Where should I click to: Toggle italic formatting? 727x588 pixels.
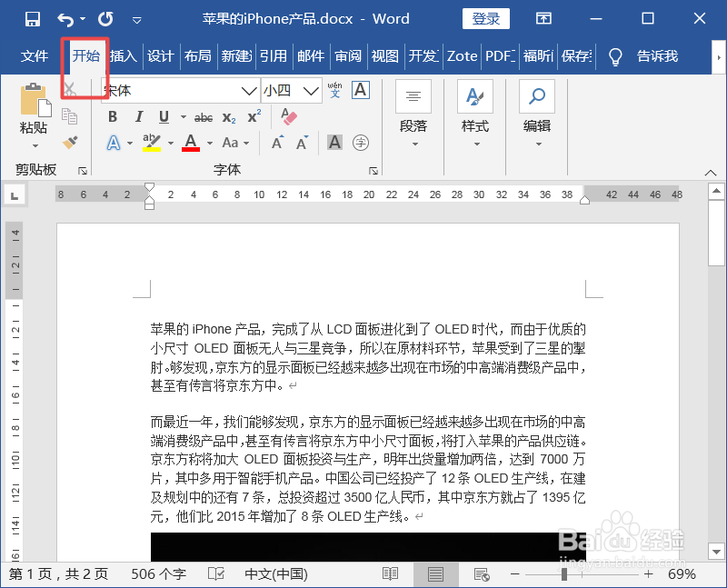139,115
